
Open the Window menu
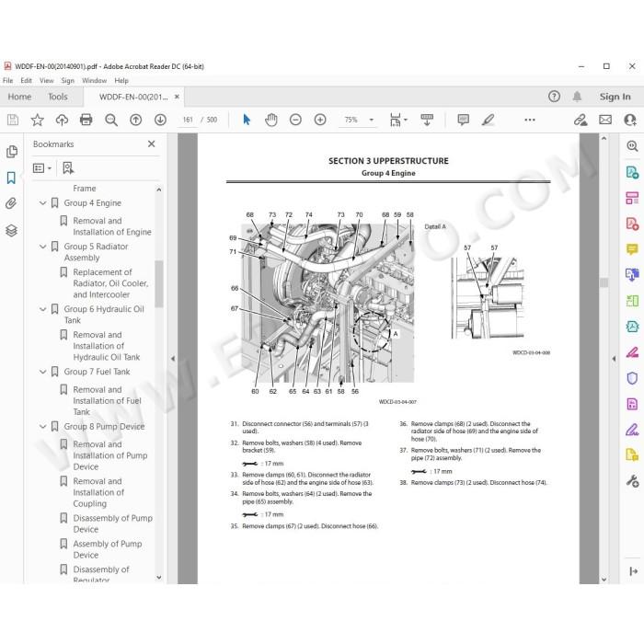point(94,81)
